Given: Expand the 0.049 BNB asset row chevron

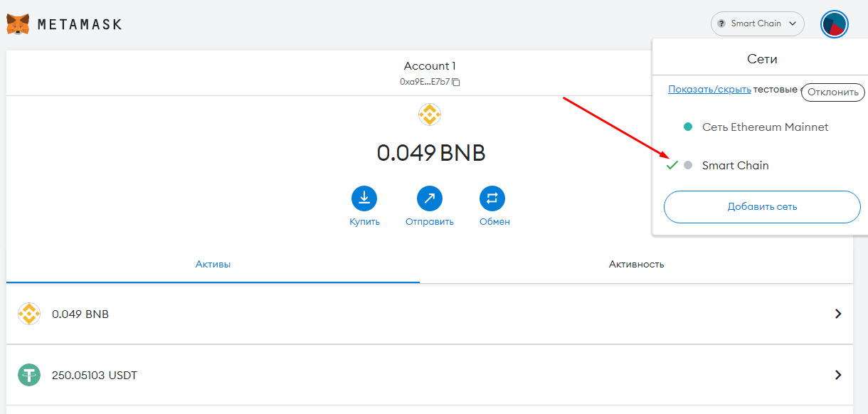Looking at the screenshot, I should (838, 314).
